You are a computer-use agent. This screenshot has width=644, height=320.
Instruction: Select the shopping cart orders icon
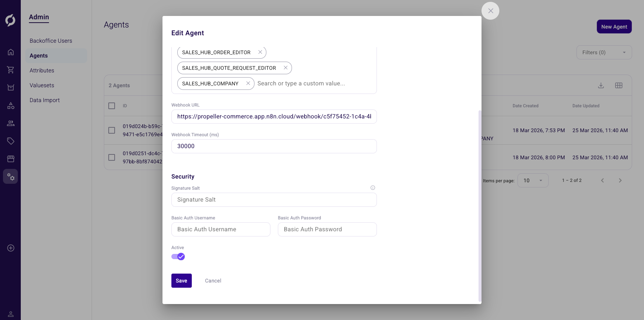click(11, 69)
